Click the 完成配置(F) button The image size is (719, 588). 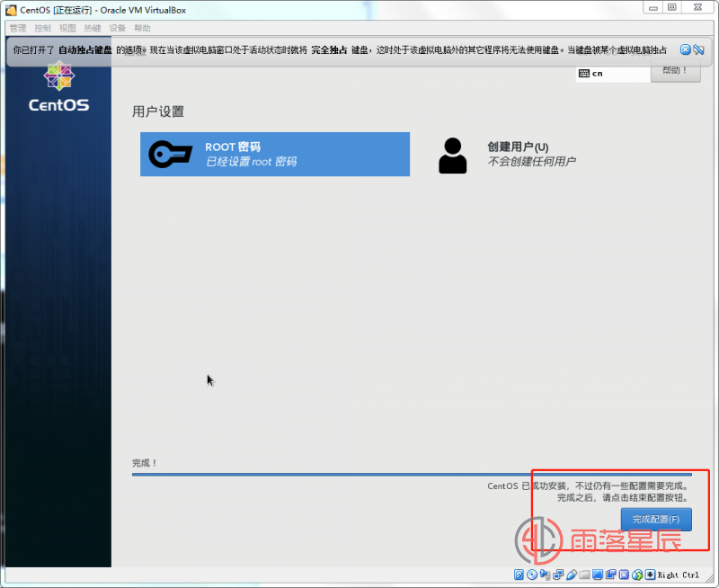656,519
